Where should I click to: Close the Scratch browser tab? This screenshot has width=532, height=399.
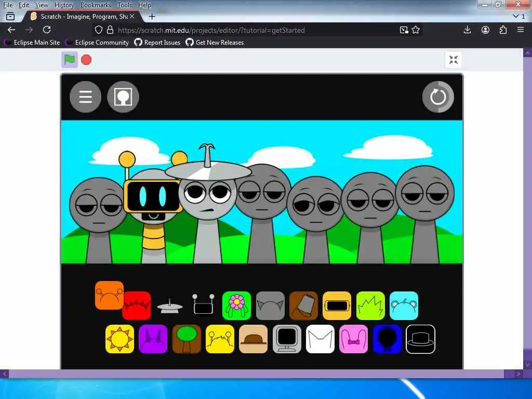click(132, 16)
